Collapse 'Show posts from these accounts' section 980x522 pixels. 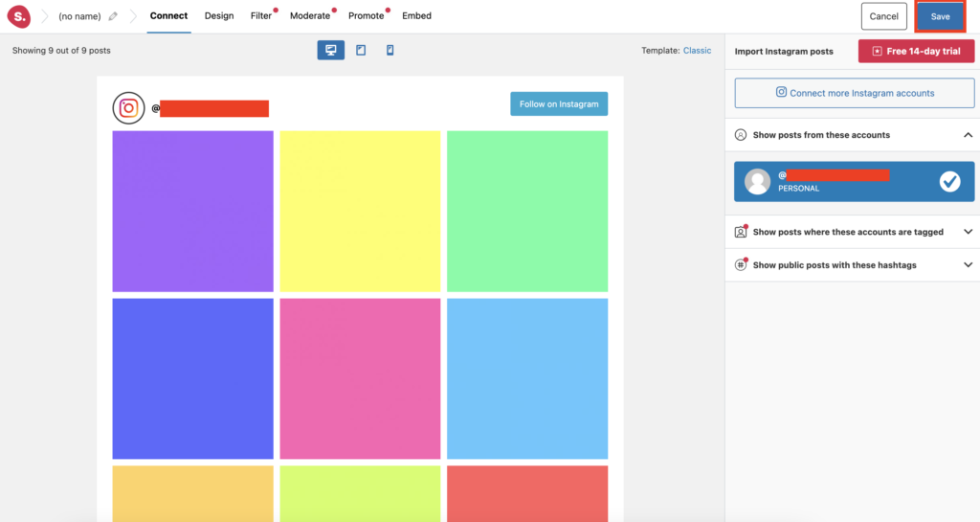click(x=968, y=135)
